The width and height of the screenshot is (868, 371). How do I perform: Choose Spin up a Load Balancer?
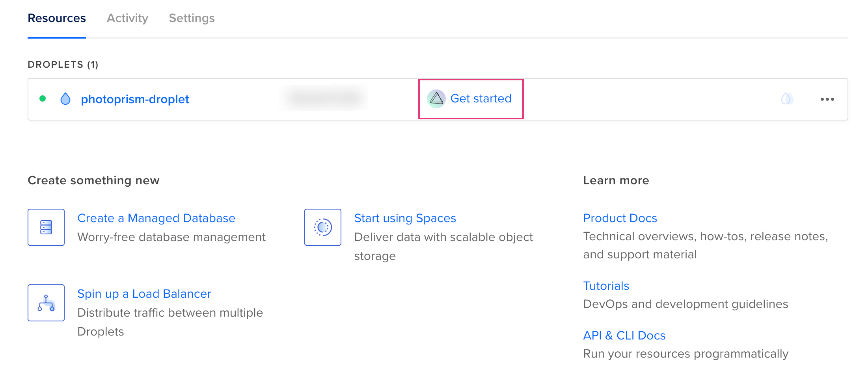point(144,294)
